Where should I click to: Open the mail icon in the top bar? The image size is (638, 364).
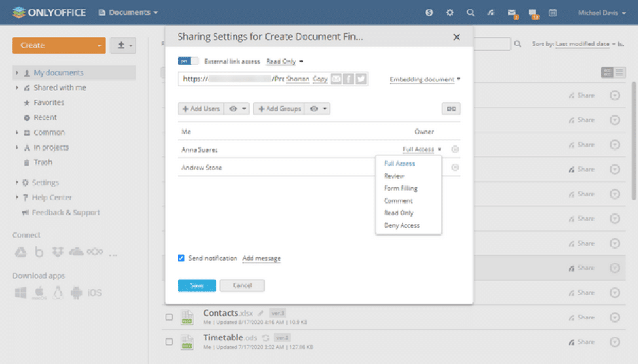[x=512, y=13]
